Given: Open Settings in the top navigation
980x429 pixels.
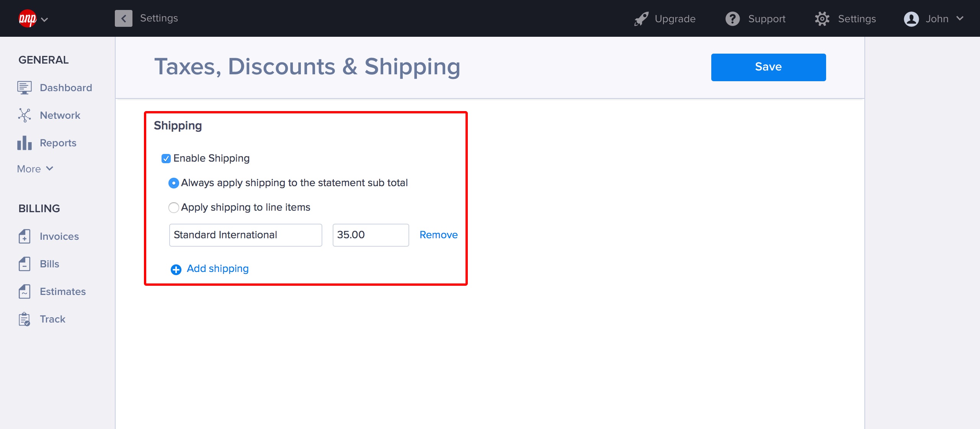Looking at the screenshot, I should 845,19.
